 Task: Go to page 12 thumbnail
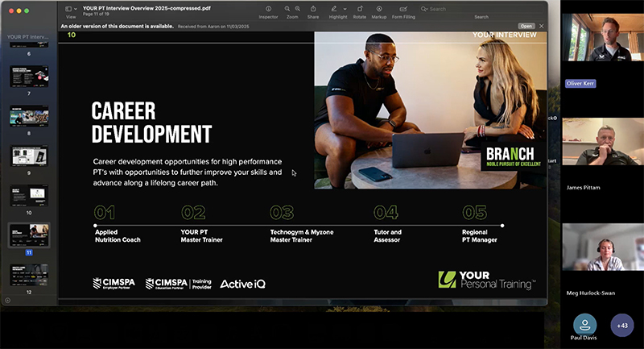click(x=29, y=273)
